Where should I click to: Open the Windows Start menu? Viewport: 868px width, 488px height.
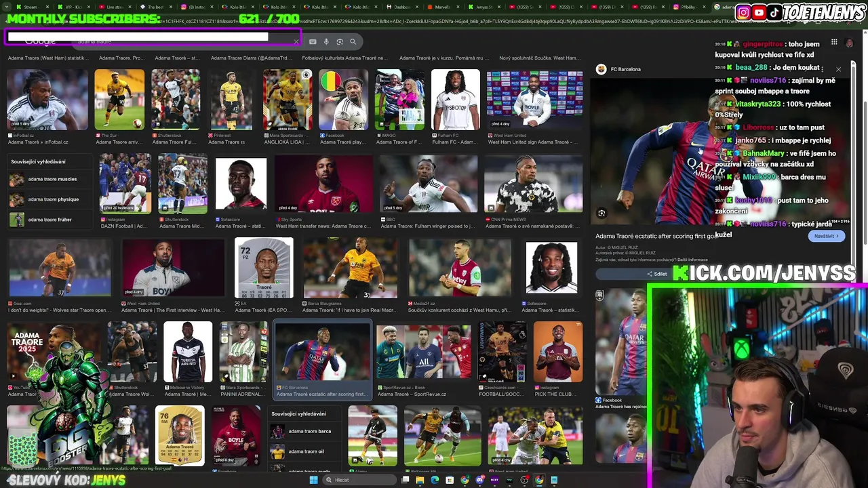[x=313, y=480]
